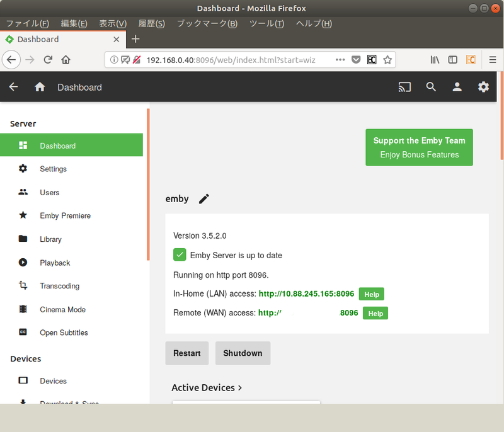504x432 pixels.
Task: Click the Library folder icon
Action: coord(23,239)
